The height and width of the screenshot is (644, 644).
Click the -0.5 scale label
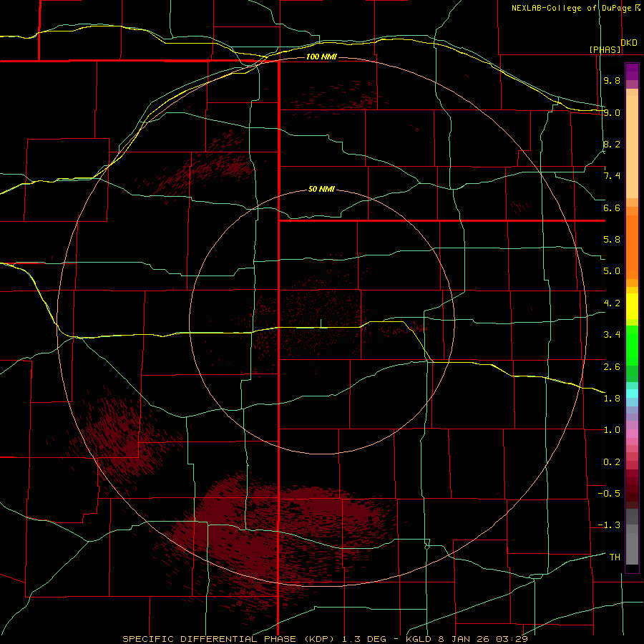tap(609, 494)
